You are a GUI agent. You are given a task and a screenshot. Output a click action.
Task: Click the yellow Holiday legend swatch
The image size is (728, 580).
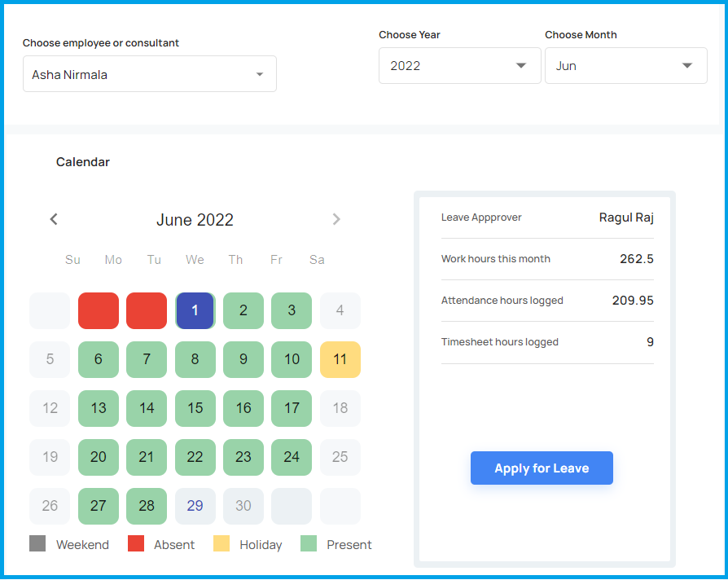[x=221, y=544]
